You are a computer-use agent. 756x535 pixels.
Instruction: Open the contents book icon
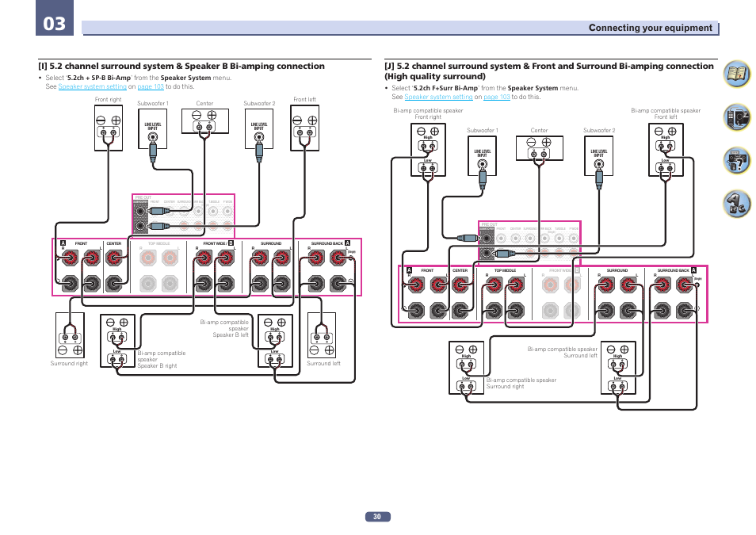[x=736, y=74]
